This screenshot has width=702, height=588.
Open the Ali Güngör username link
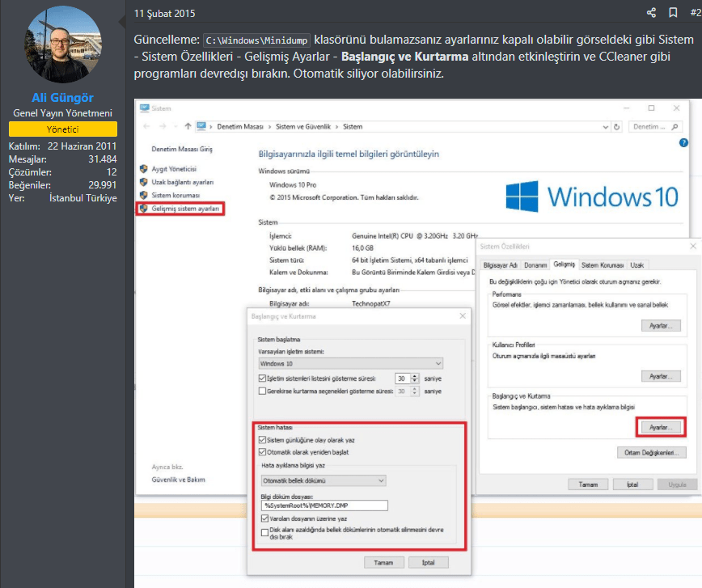[63, 98]
